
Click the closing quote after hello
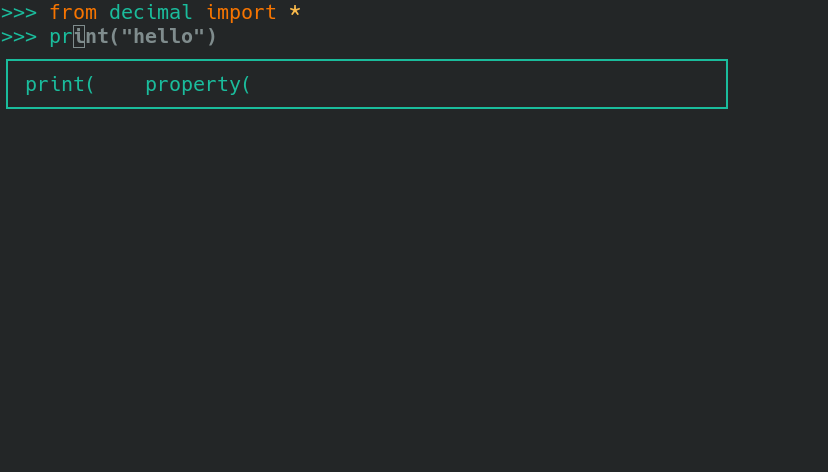199,37
